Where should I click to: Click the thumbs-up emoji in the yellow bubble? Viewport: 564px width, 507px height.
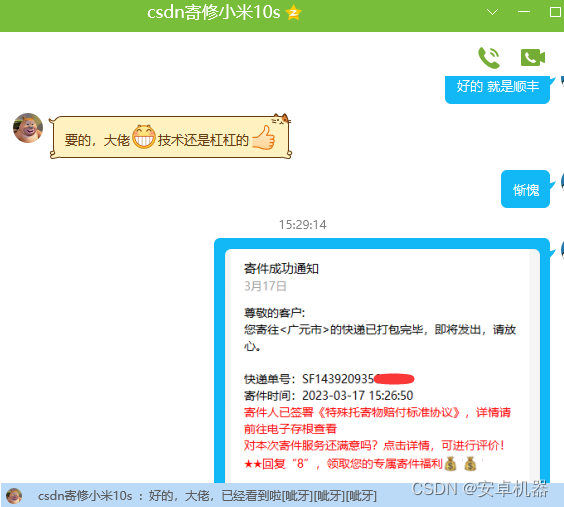click(264, 137)
